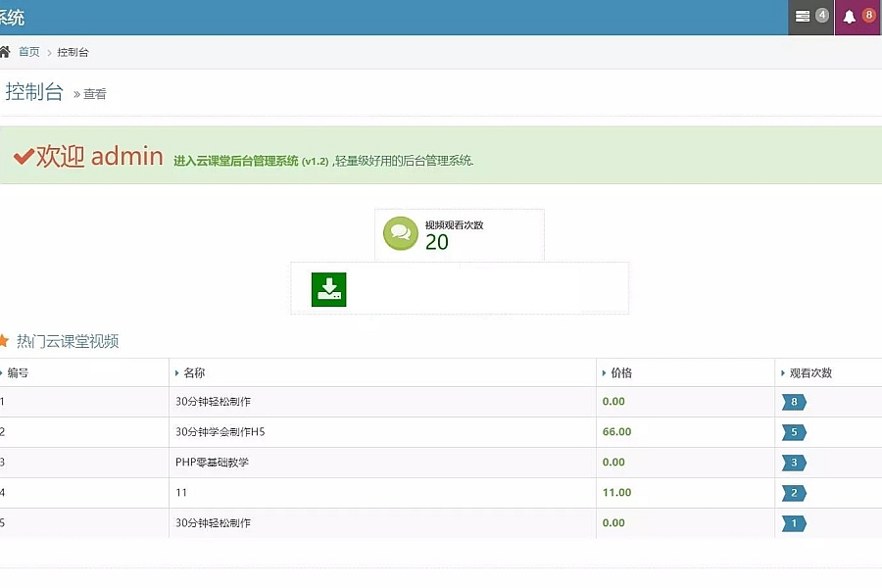Screen dimensions: 882x588
Task: Click the view count badge showing 1
Action: coord(793,523)
